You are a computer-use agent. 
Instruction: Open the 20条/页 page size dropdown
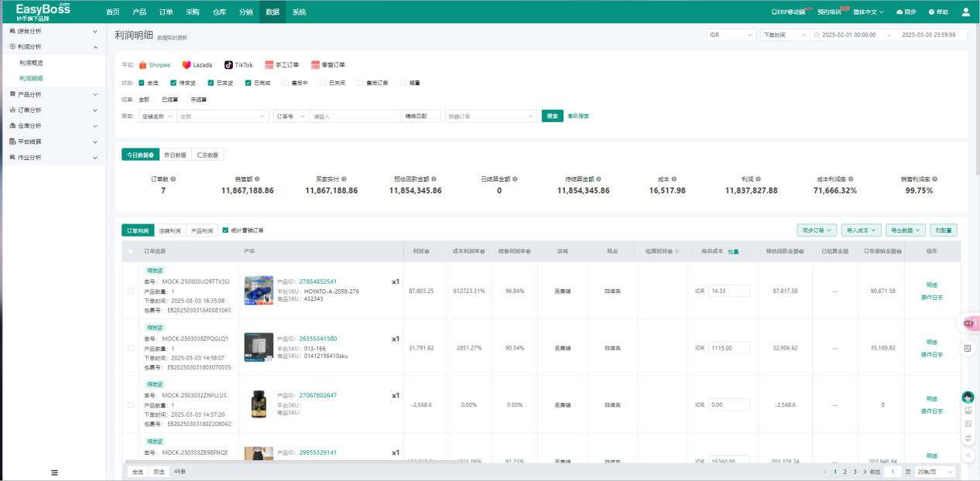[x=934, y=472]
